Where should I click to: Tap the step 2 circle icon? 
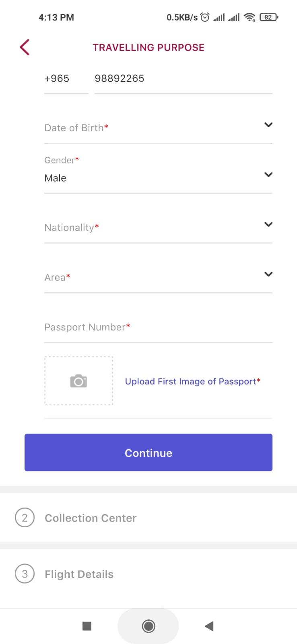(25, 518)
